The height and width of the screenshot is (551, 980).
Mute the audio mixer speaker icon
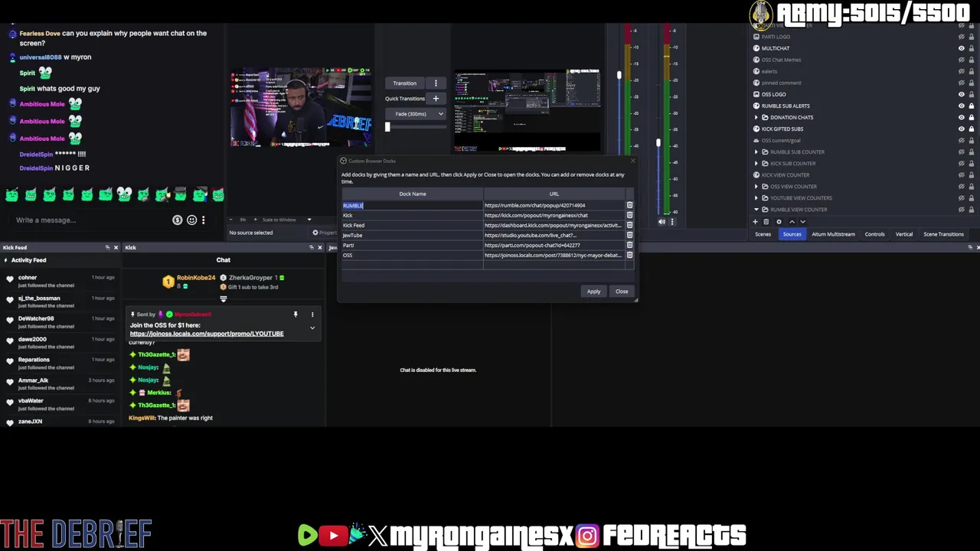pyautogui.click(x=661, y=222)
